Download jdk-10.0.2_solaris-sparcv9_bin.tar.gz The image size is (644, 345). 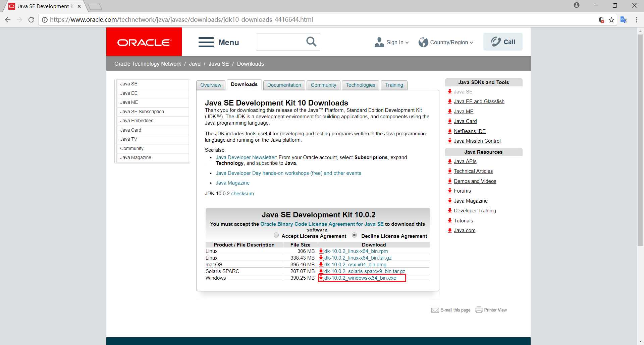point(364,271)
